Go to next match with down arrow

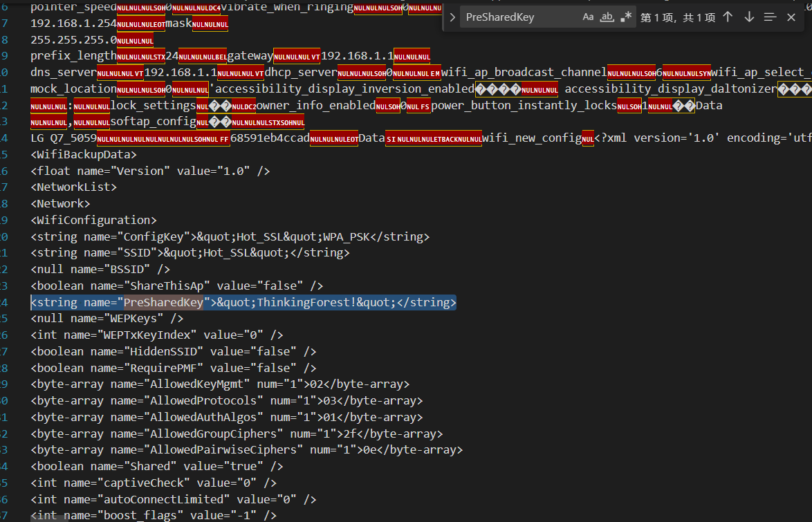pos(749,17)
